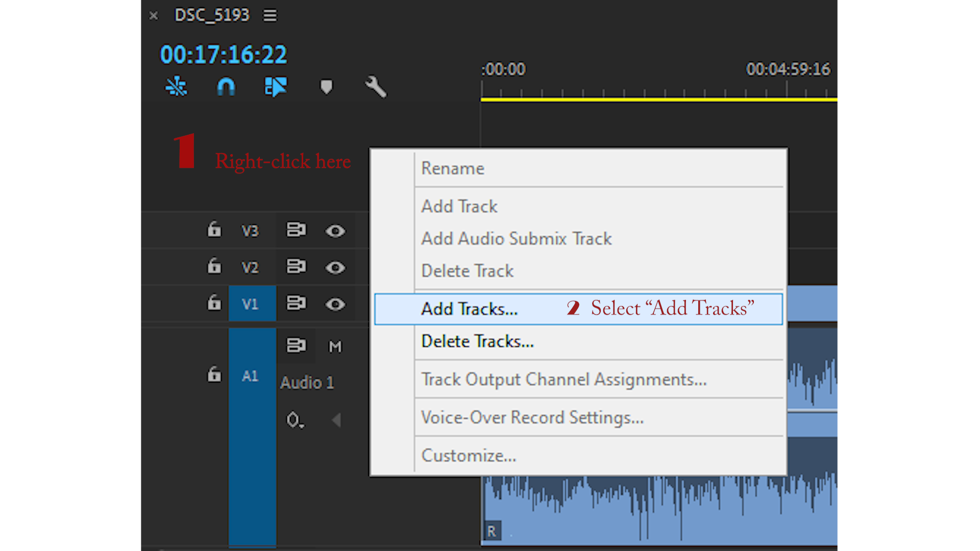Toggle Linked Selection icon
This screenshot has width=980, height=551.
click(276, 87)
